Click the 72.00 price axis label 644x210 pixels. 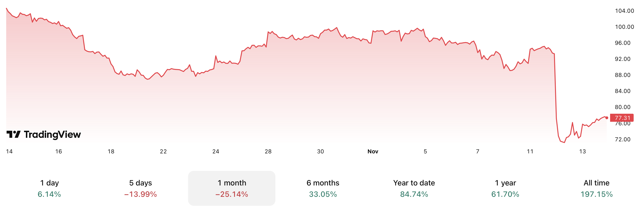pyautogui.click(x=623, y=139)
